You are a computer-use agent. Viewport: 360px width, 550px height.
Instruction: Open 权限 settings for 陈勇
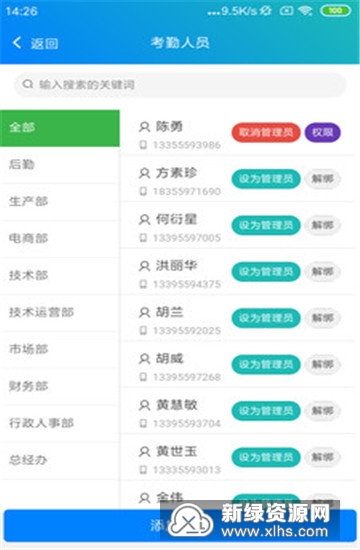(x=322, y=133)
